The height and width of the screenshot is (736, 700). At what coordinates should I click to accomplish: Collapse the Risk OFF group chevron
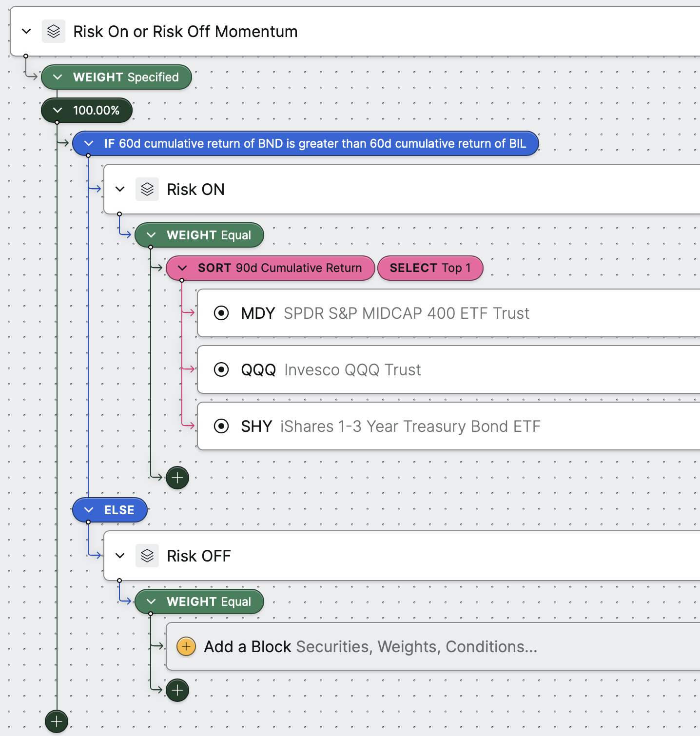[x=120, y=556]
